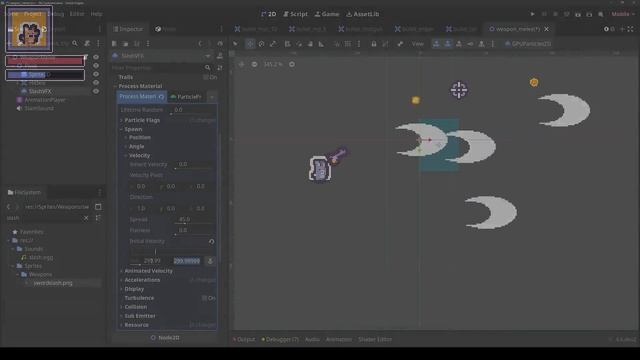
Task: Click the Pause running project icon
Action: [x=544, y=14]
